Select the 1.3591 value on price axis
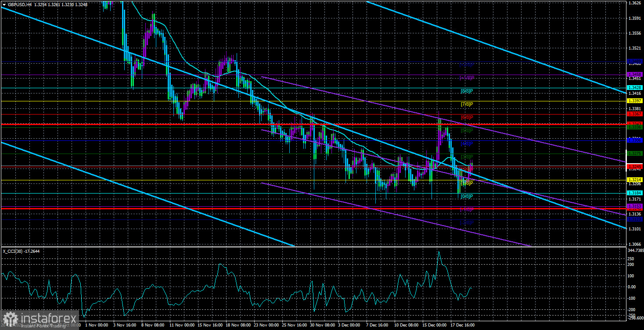Screen dimensions: 644x330 pos(635,18)
